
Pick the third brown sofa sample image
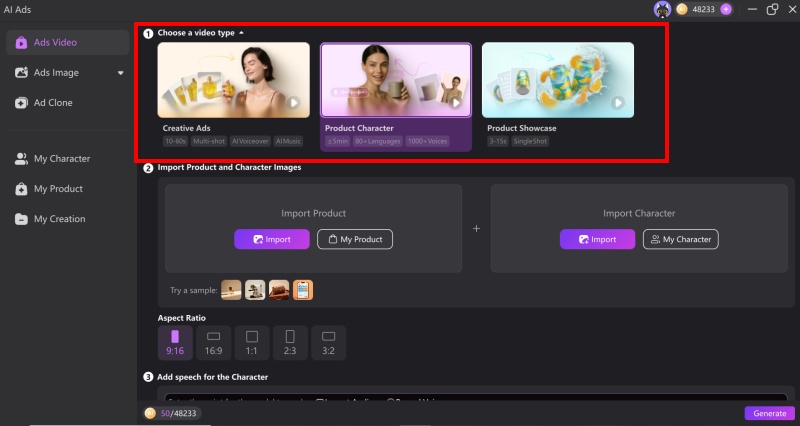(279, 290)
